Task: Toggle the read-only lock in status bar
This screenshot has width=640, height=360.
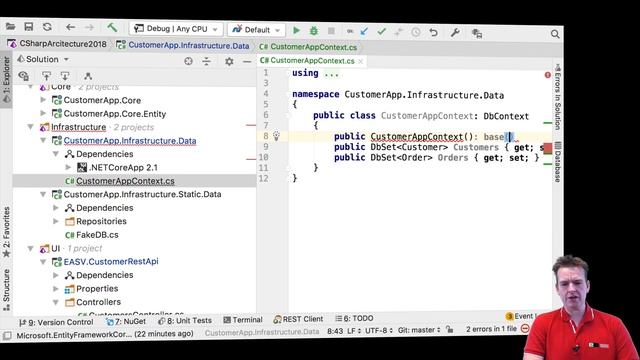Action: [449, 329]
